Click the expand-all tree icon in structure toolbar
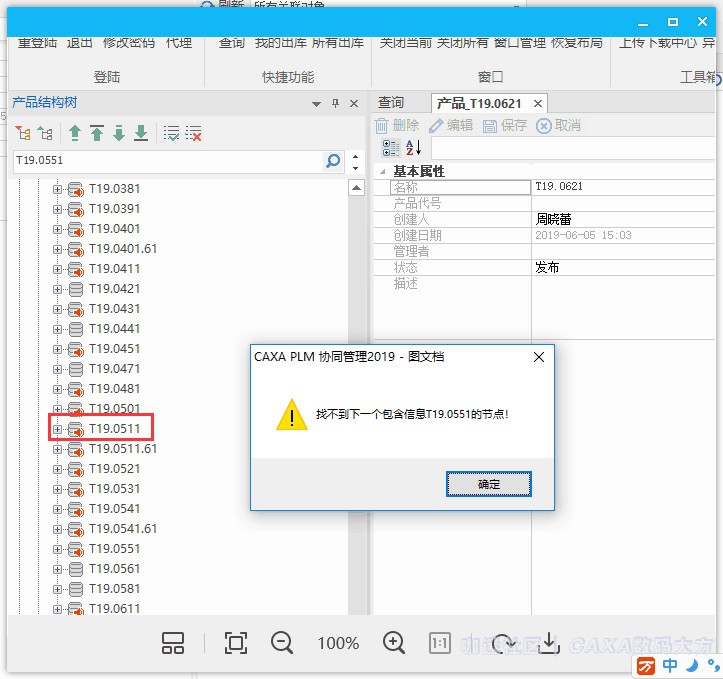Viewport: 723px width, 679px height. click(x=23, y=134)
